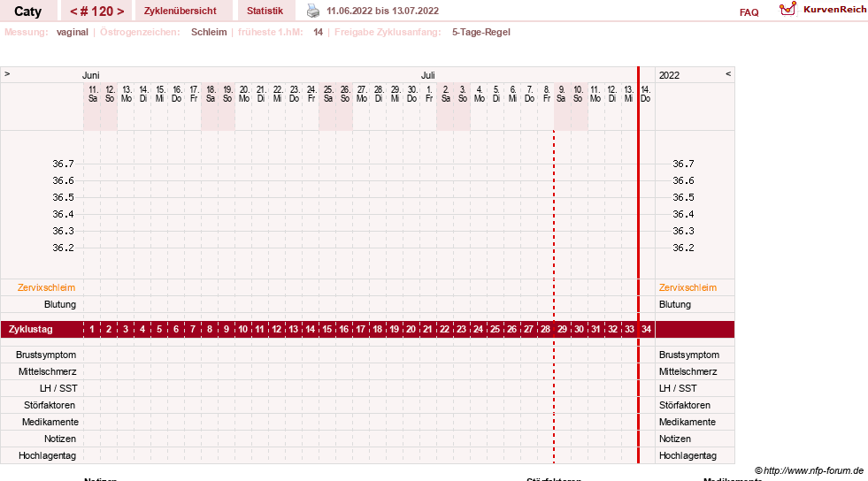
Task: Click the left '>' chart scroll arrow
Action: [7, 74]
